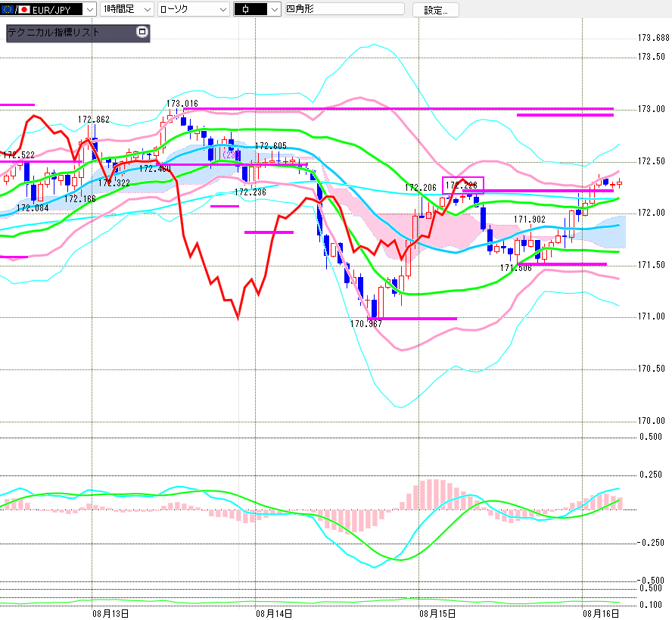The height and width of the screenshot is (620, 672).
Task: Click the 172.322 price label
Action: tap(114, 183)
